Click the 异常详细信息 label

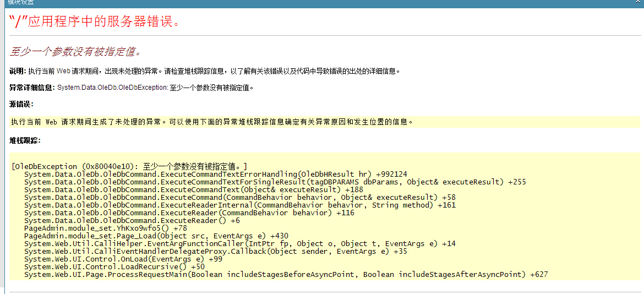(32, 88)
